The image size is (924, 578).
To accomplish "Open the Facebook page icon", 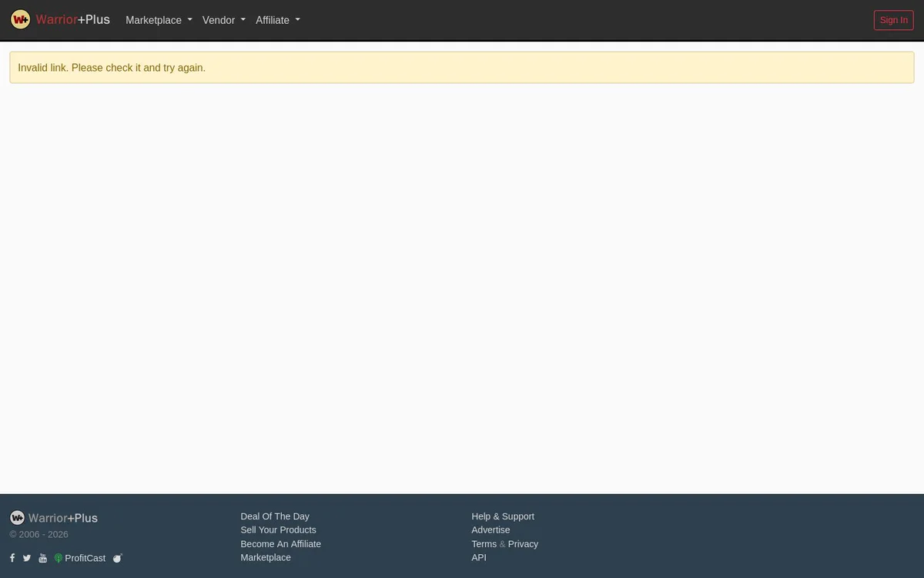I will tap(12, 558).
